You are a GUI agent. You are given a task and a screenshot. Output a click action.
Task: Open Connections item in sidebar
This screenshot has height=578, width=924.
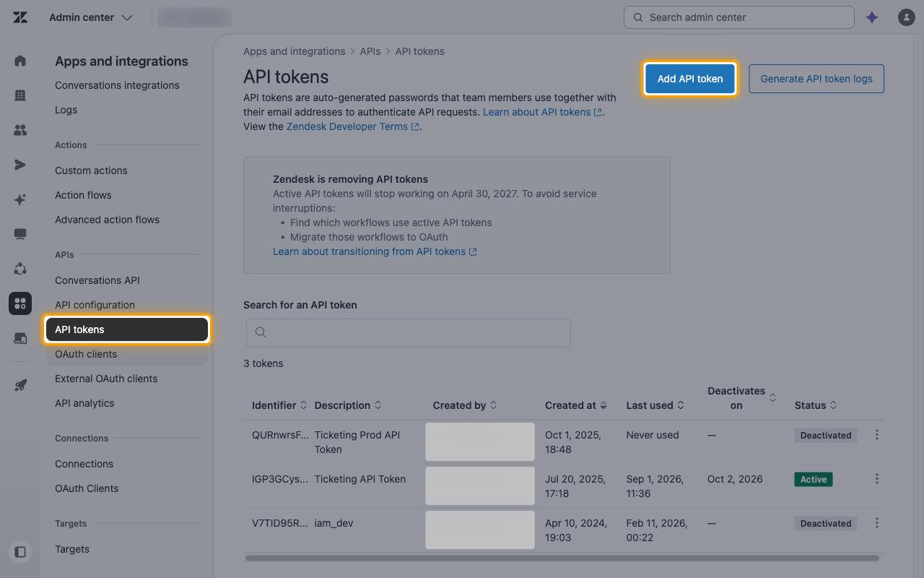pyautogui.click(x=84, y=464)
